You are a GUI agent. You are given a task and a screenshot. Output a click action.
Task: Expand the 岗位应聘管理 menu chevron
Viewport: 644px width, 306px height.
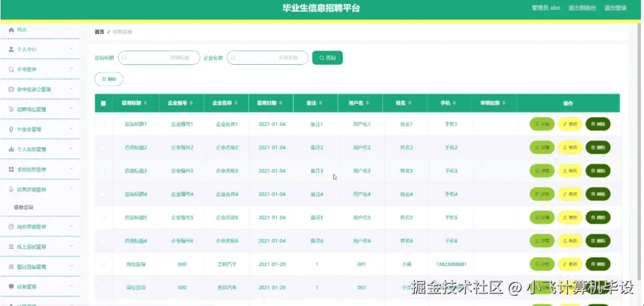point(71,226)
